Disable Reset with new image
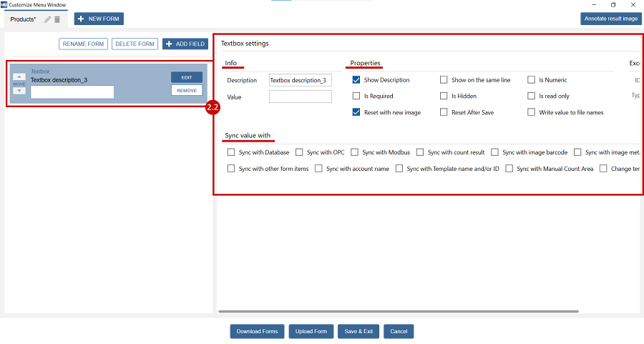This screenshot has width=644, height=344. 356,112
